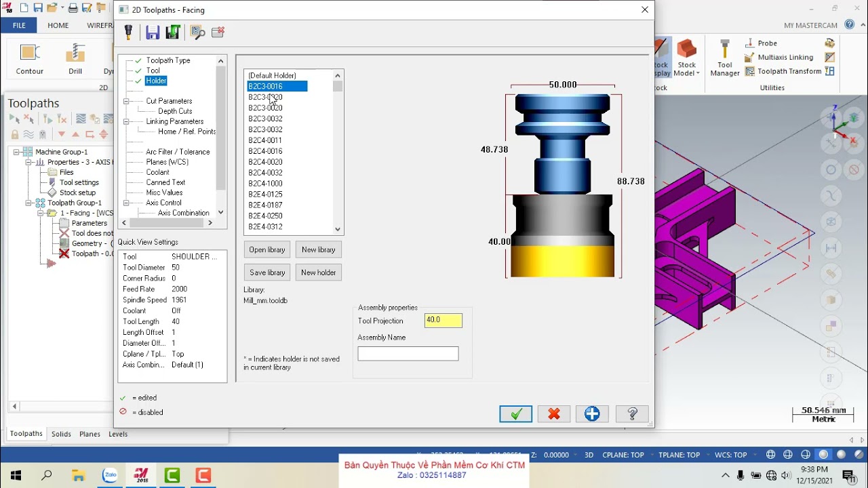Click down arrow of parameter tree scrollbar

pos(220,212)
